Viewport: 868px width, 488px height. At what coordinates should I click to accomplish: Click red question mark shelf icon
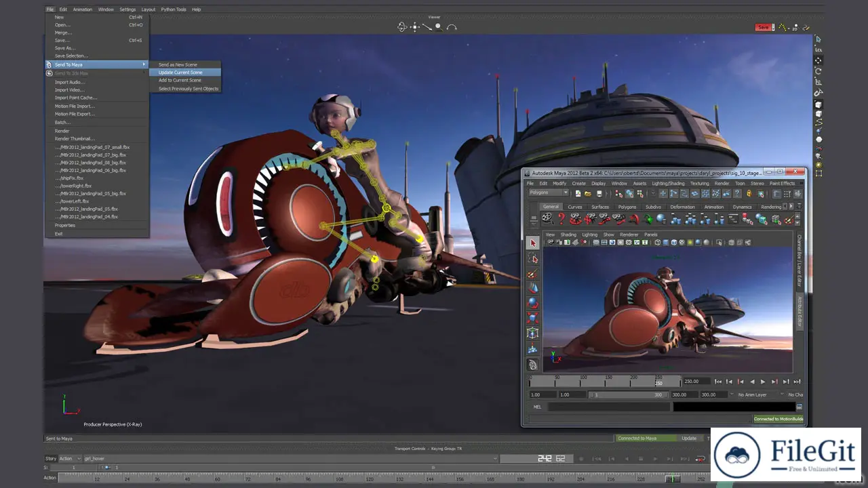[x=561, y=218]
